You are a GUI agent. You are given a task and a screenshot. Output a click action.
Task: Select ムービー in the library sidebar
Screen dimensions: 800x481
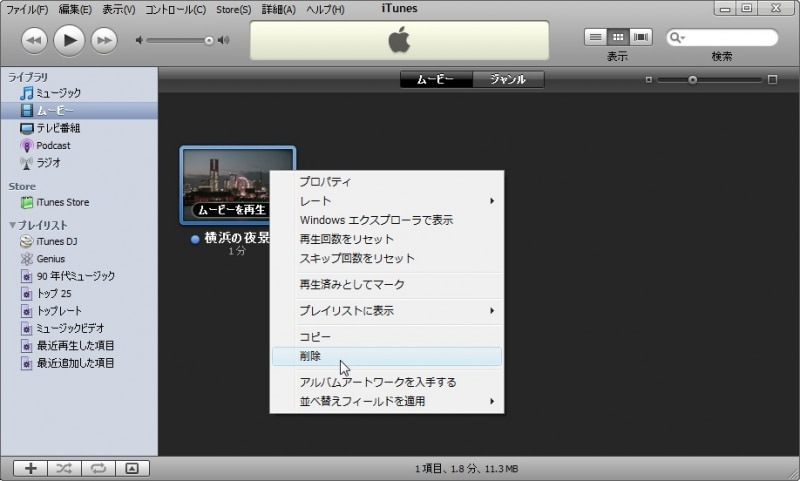pos(79,110)
